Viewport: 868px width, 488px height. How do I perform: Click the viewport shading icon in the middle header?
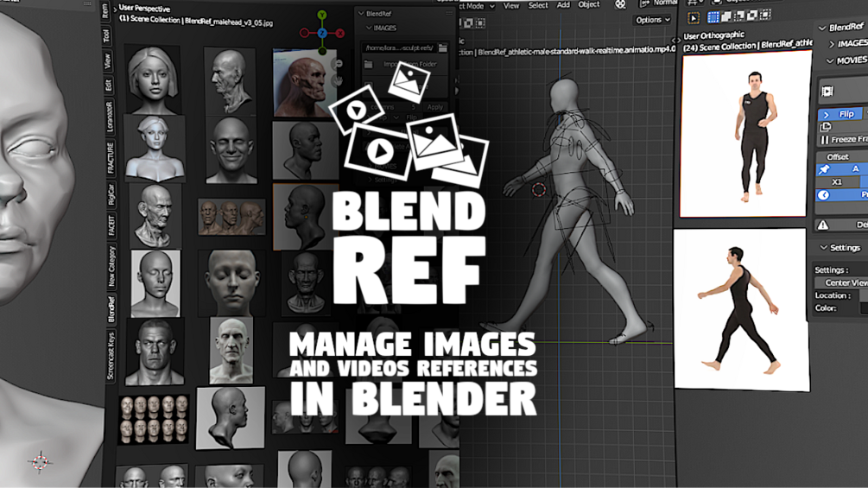click(620, 4)
